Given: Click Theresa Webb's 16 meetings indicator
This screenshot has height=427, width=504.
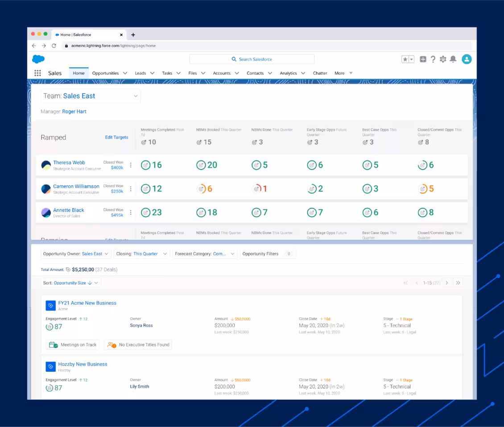Looking at the screenshot, I should coord(151,165).
